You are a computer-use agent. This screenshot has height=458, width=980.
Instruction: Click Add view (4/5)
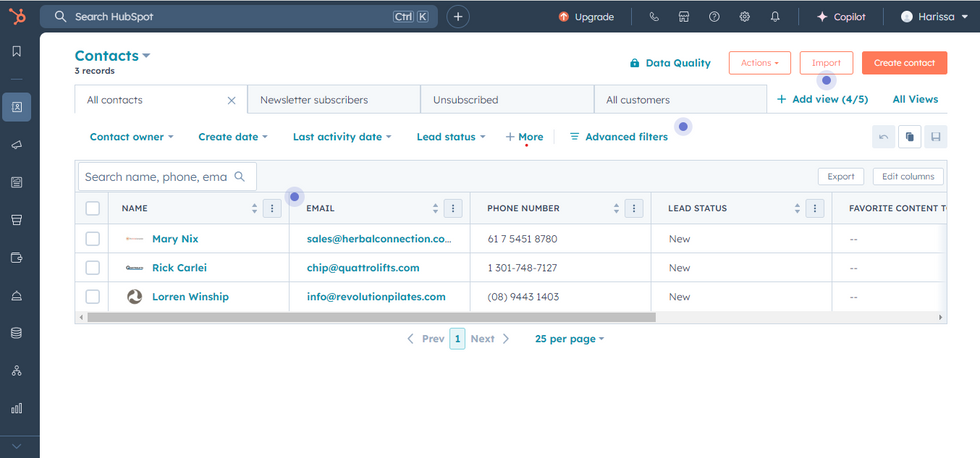click(822, 99)
